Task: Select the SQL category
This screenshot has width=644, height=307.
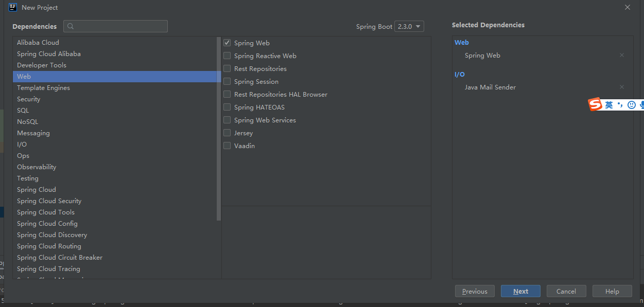Action: (x=115, y=110)
